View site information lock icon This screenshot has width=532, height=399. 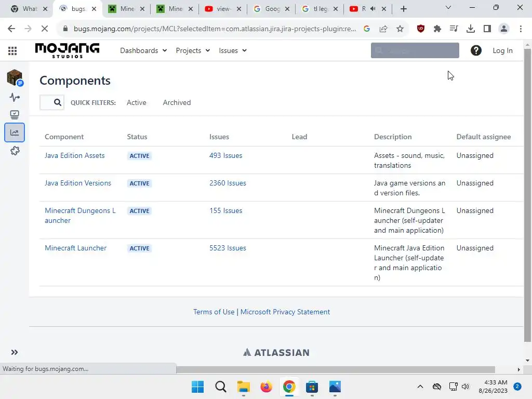point(65,29)
